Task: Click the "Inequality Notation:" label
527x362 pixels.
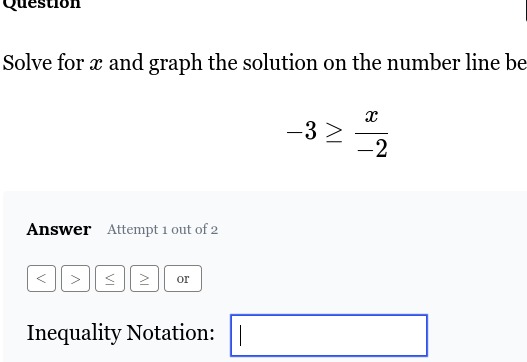Action: pyautogui.click(x=121, y=333)
